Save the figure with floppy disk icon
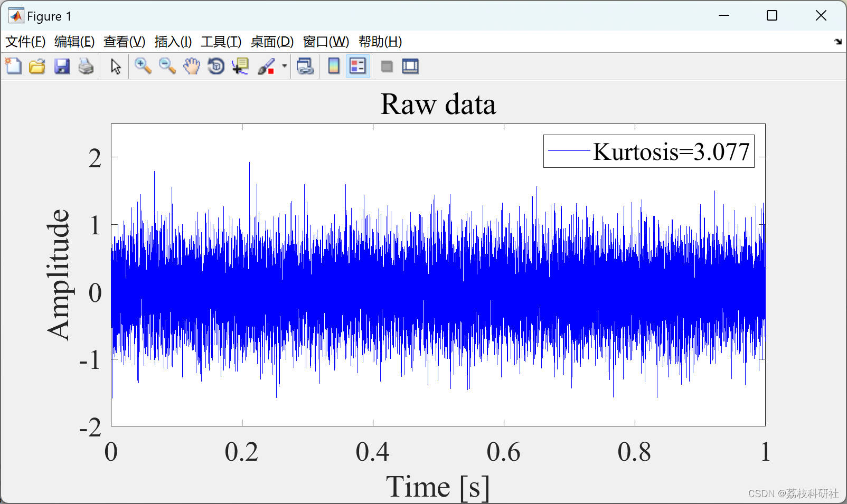 coord(62,66)
